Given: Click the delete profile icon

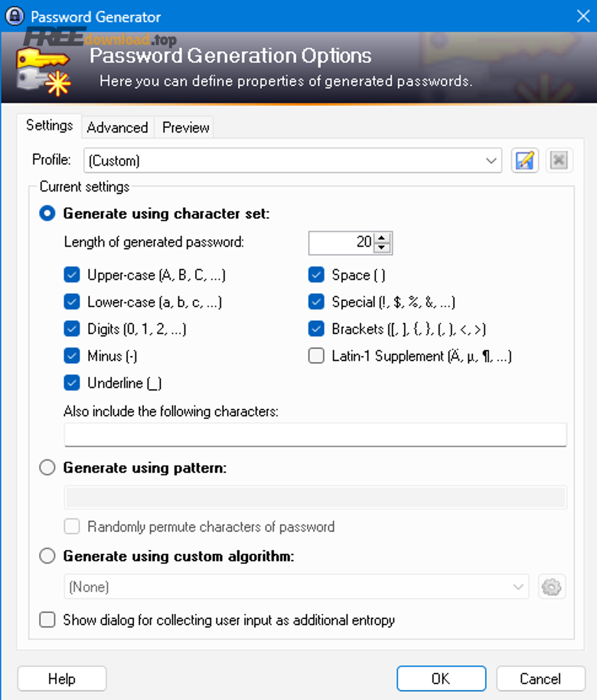Looking at the screenshot, I should [559, 160].
